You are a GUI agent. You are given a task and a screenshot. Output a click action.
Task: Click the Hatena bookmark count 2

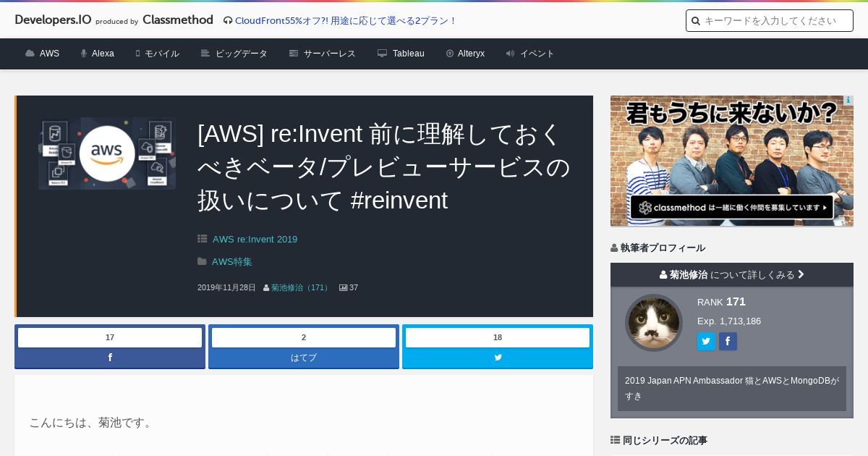pyautogui.click(x=304, y=337)
